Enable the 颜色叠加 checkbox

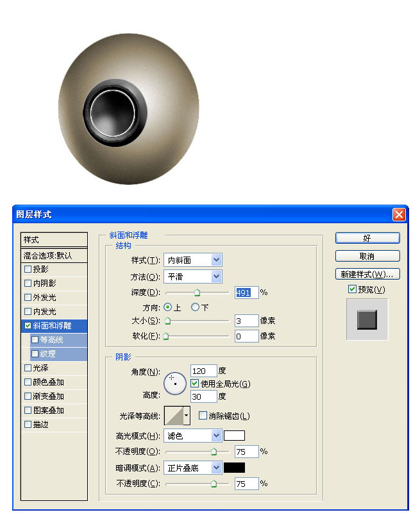(x=28, y=382)
